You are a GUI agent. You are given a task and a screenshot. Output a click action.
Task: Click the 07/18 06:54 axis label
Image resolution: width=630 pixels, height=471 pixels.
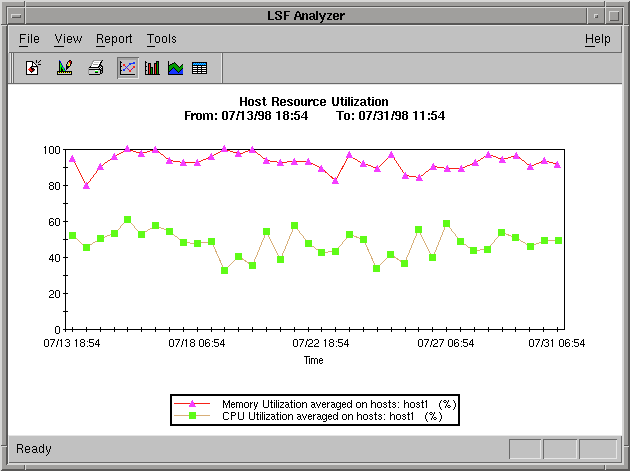pos(197,343)
